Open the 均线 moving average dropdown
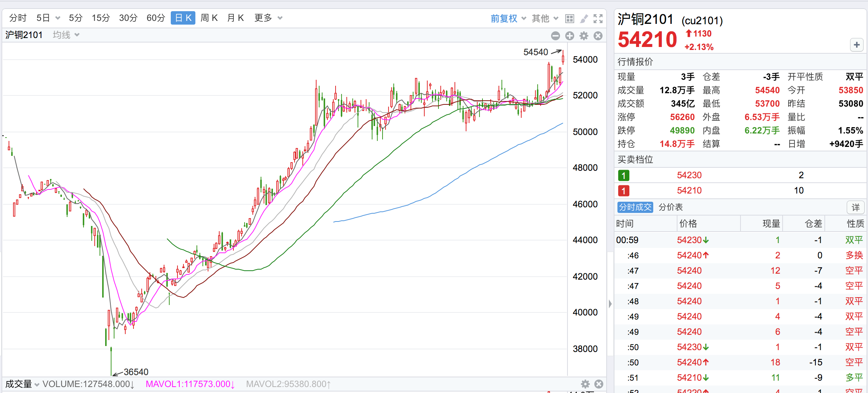The image size is (868, 393). (x=66, y=35)
